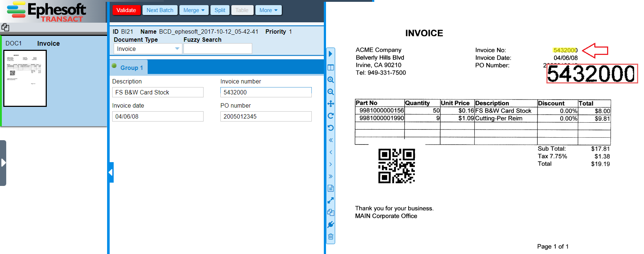Click the 'Page 1 of 1' footer text

[x=553, y=246]
